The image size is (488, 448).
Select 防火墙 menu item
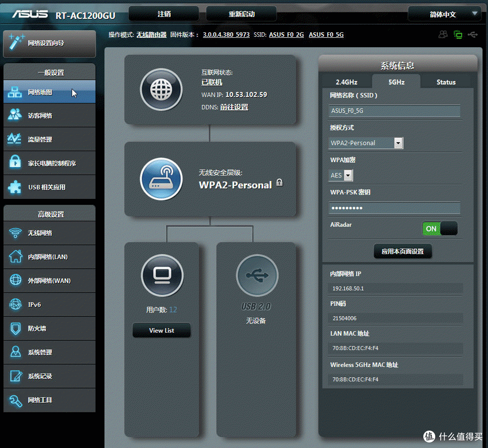pos(49,329)
